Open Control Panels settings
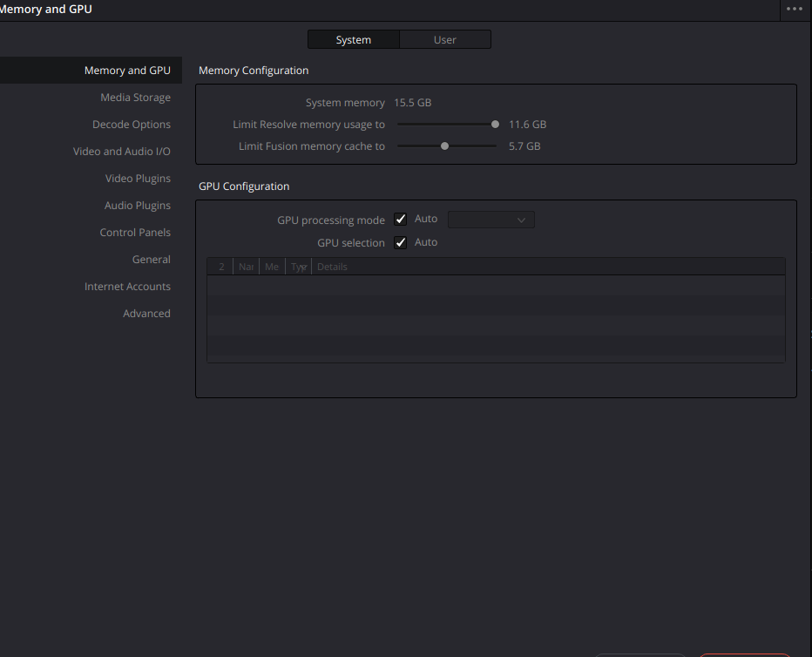Viewport: 812px width, 657px height. point(135,232)
